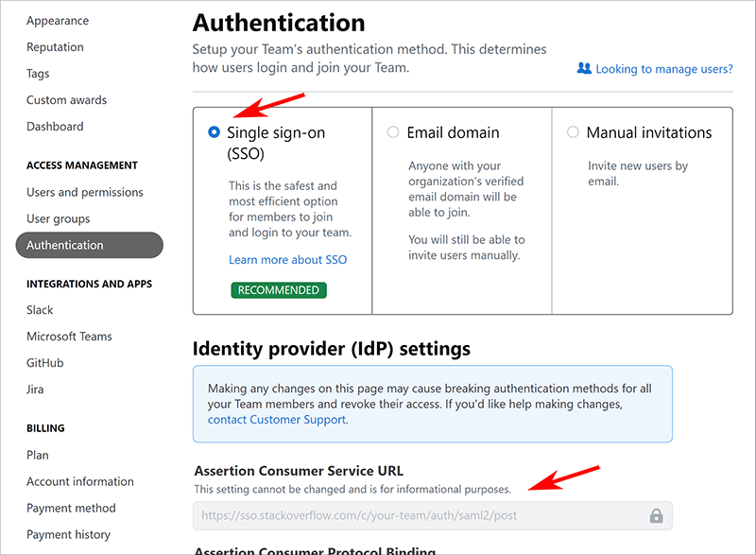Open Slack integration settings
756x555 pixels.
click(x=40, y=310)
